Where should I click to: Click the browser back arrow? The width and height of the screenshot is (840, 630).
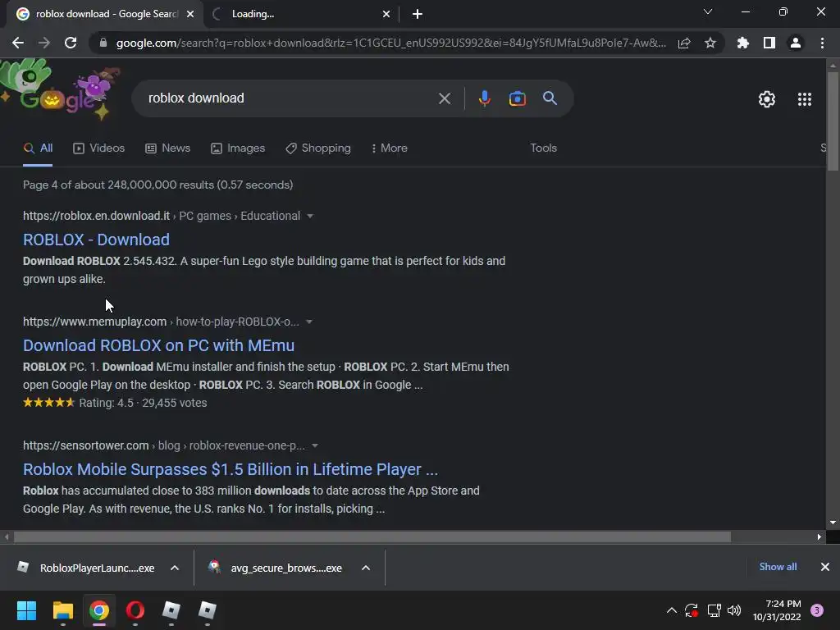(18, 43)
